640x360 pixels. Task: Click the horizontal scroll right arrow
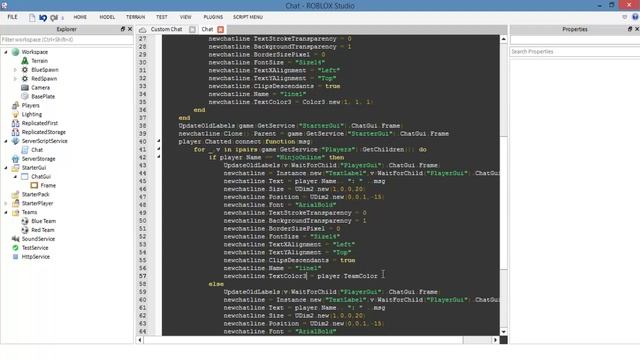click(496, 340)
